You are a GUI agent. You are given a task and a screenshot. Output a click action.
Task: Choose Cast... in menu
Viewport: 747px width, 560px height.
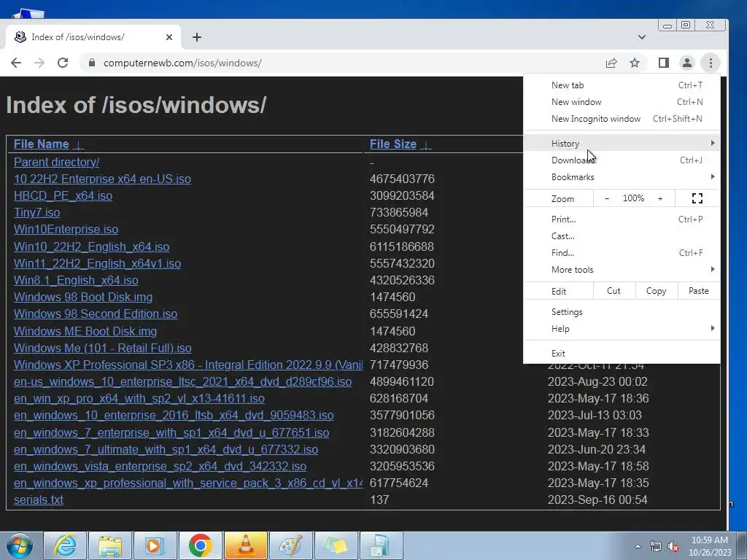[622, 236]
